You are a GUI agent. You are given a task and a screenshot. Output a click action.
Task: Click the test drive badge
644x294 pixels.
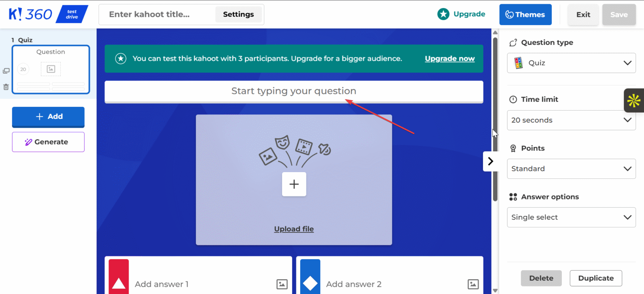pos(72,14)
